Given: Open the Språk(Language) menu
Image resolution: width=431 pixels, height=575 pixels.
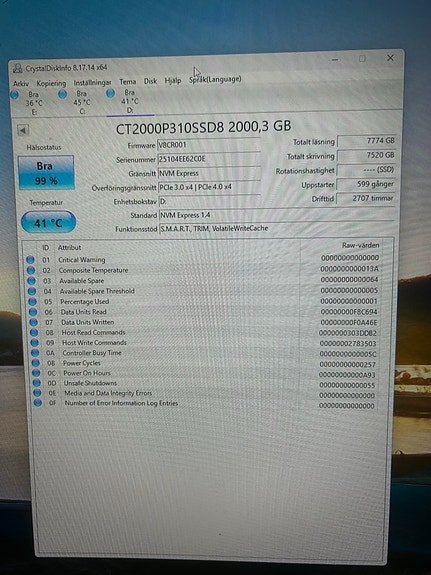Looking at the screenshot, I should 215,79.
